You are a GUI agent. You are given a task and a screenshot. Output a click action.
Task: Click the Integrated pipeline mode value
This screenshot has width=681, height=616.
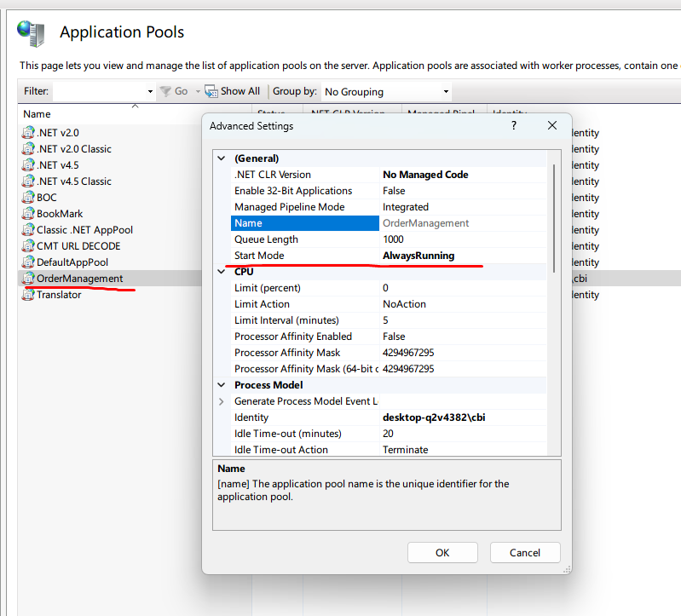(x=406, y=207)
